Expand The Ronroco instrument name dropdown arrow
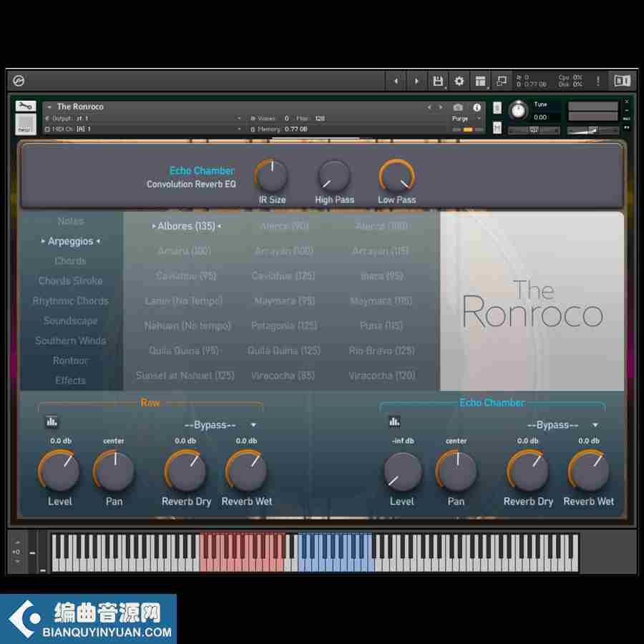This screenshot has height=644, width=644. [49, 107]
